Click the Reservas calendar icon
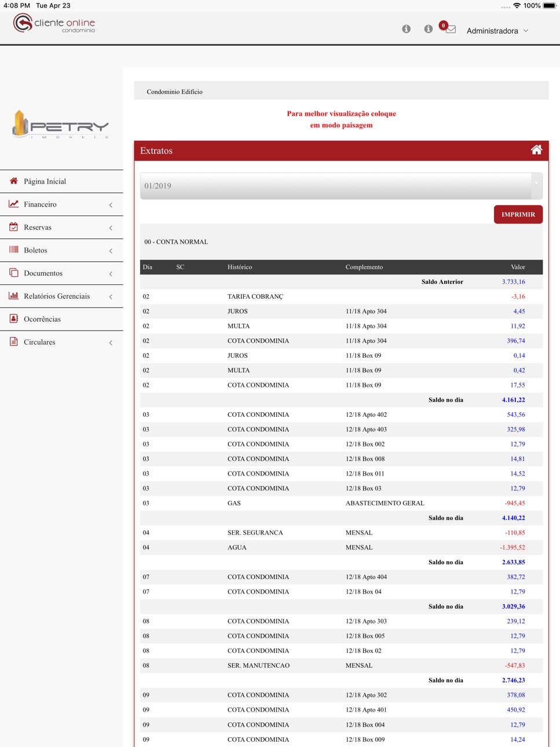The width and height of the screenshot is (560, 747). click(14, 227)
